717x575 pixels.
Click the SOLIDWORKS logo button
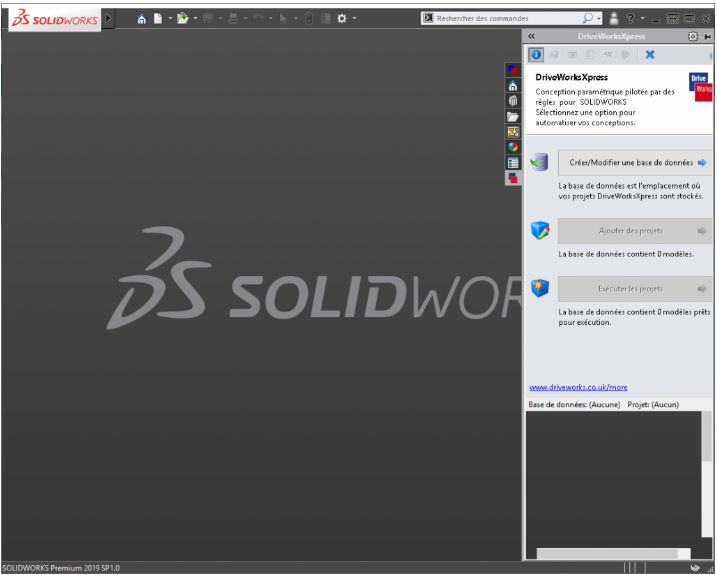pos(55,19)
